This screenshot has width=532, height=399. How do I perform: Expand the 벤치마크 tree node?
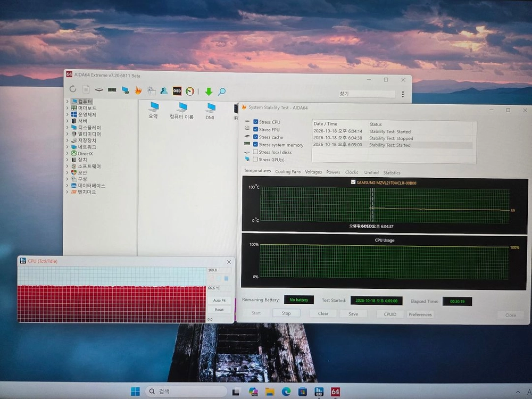tap(67, 192)
